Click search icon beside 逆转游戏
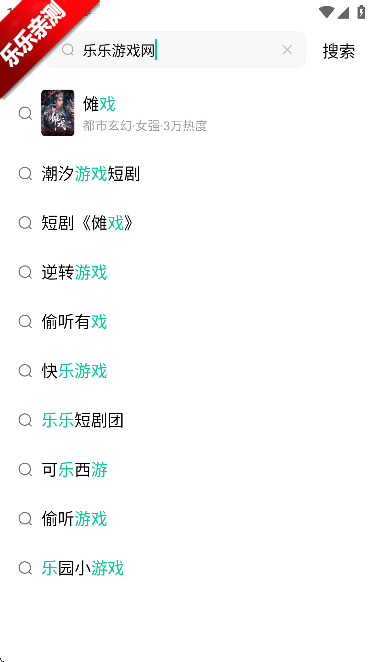The width and height of the screenshot is (372, 662). click(x=25, y=273)
